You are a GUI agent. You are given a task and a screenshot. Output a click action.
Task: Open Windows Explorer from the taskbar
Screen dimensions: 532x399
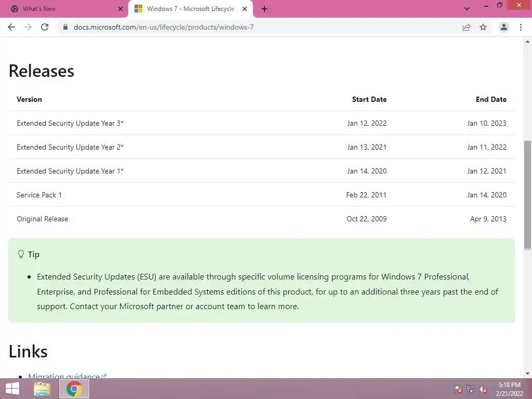[42, 389]
